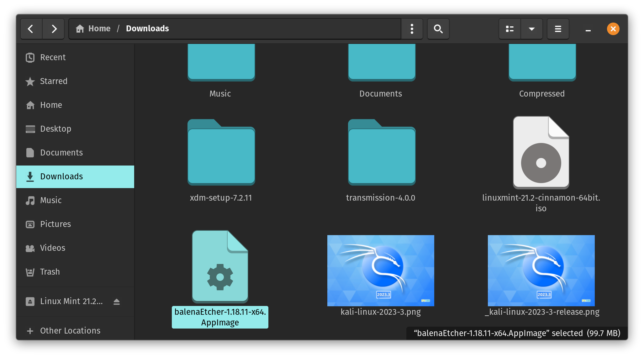Open the sorting options dropdown
Image resolution: width=644 pixels, height=358 pixels.
[531, 29]
